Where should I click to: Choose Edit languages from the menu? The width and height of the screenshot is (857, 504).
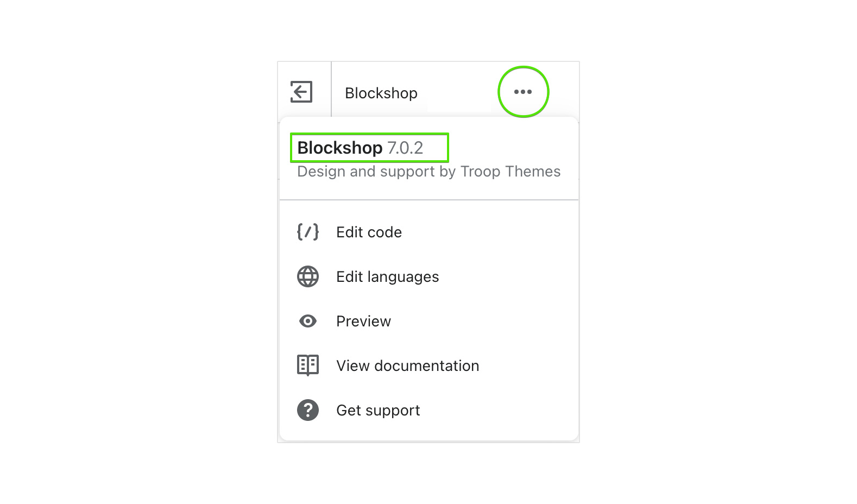coord(429,276)
